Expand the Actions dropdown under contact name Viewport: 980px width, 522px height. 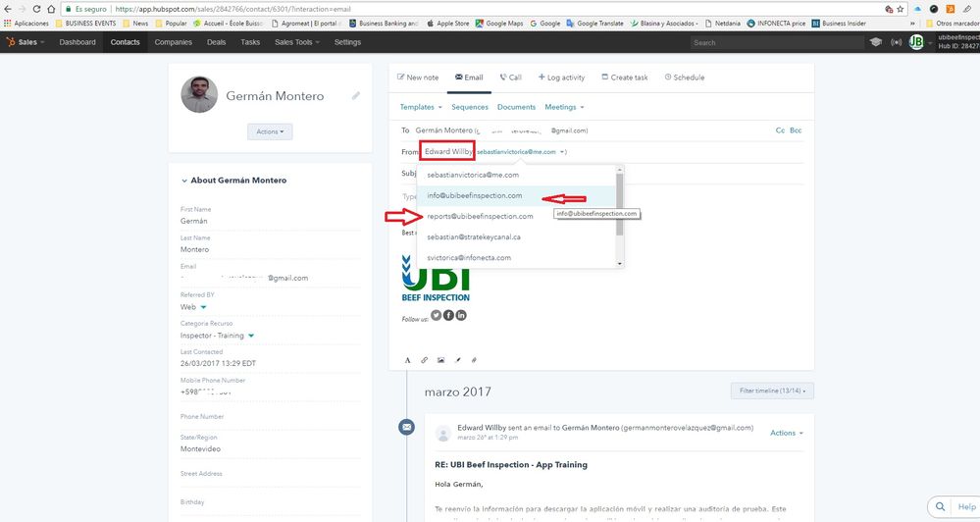pos(270,131)
